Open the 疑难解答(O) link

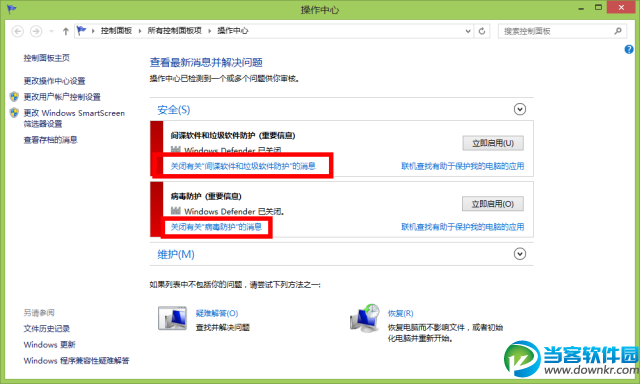[x=217, y=313]
